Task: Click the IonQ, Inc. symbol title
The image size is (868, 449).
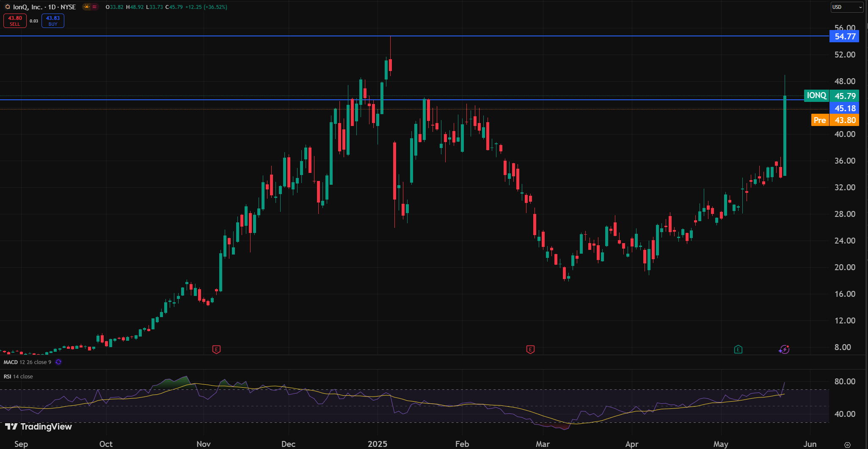Action: 28,7
